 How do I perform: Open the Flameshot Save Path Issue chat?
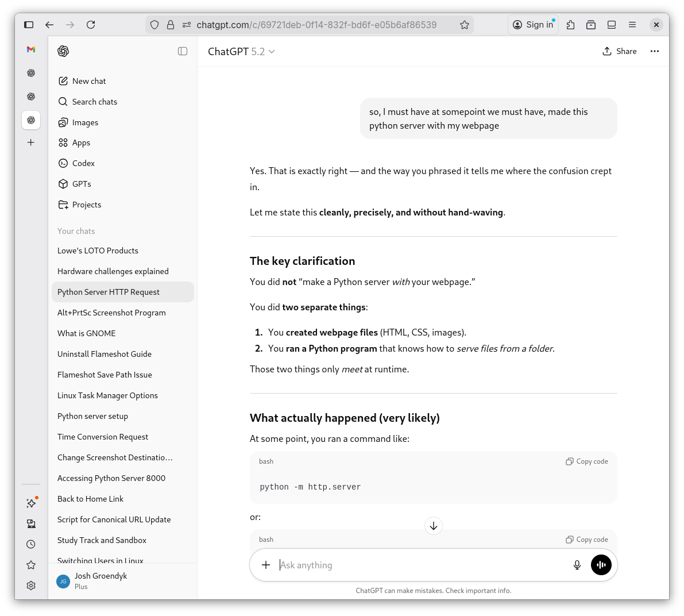(105, 375)
